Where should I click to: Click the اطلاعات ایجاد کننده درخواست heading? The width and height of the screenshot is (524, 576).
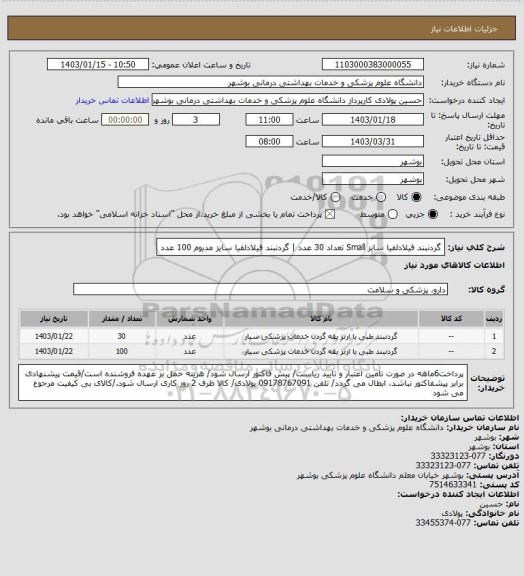[x=458, y=494]
